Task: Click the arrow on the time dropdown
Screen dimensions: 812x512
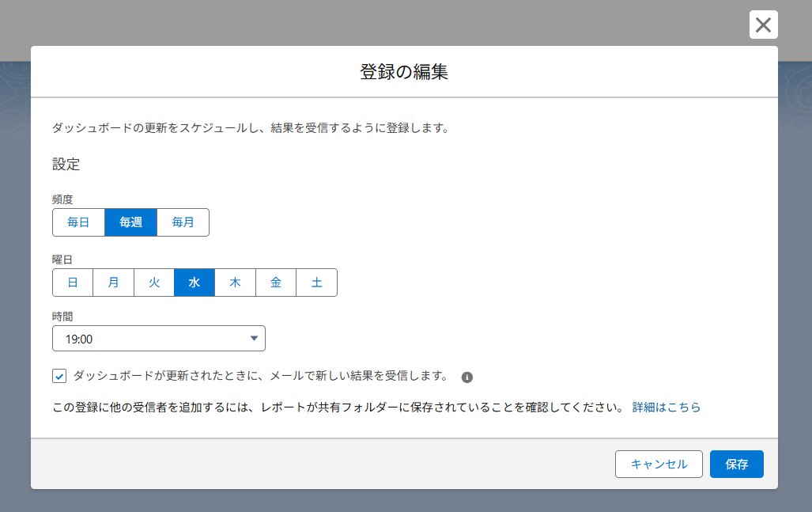Action: [x=254, y=339]
